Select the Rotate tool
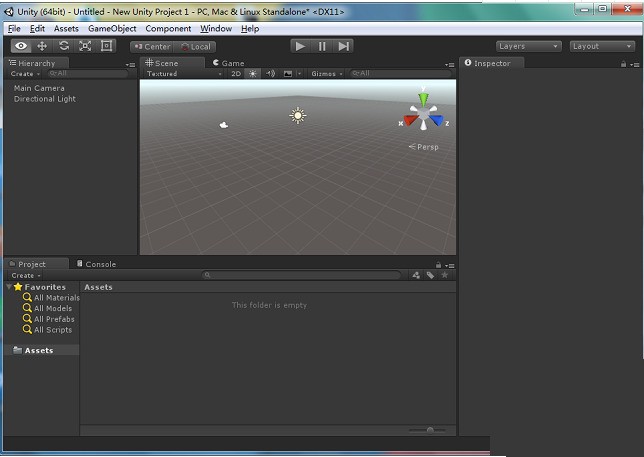The width and height of the screenshot is (644, 457). (64, 46)
